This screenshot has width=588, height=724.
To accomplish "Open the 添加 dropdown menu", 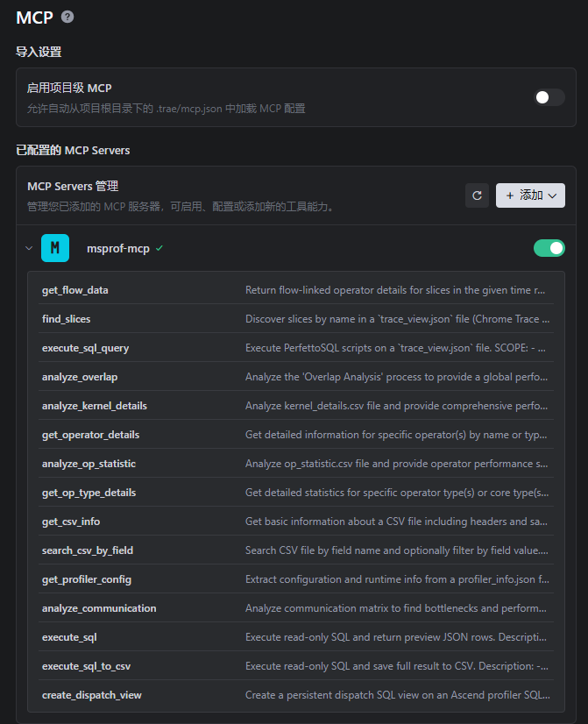I will tap(530, 195).
